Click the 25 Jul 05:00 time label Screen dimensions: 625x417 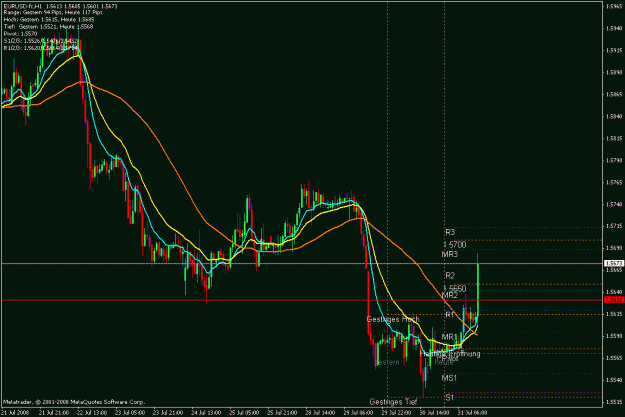[244, 413]
